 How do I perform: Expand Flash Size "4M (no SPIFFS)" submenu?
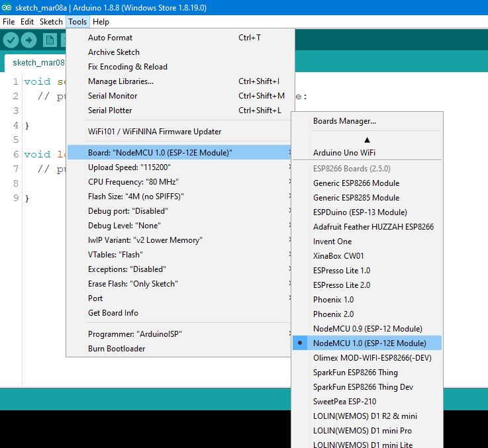(x=179, y=197)
